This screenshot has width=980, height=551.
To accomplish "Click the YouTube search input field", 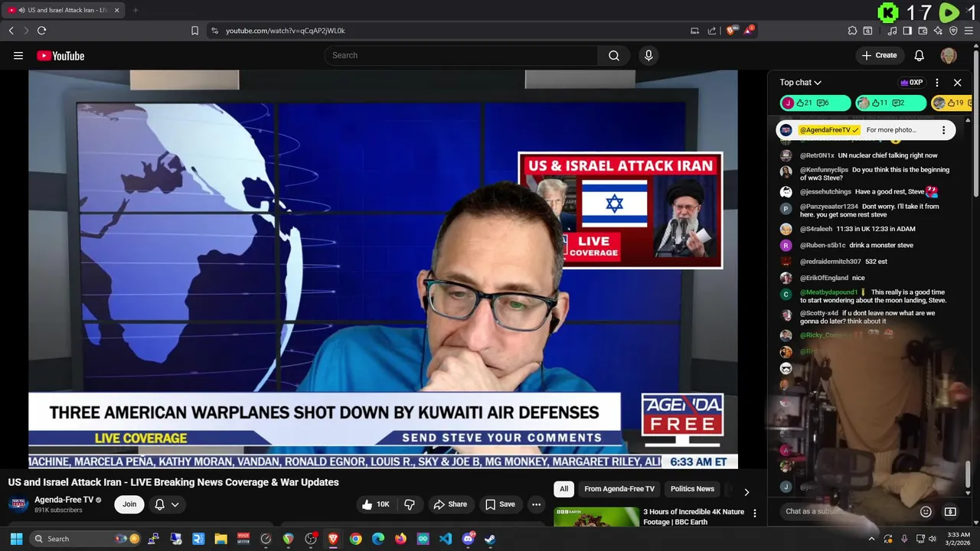I will pos(461,55).
